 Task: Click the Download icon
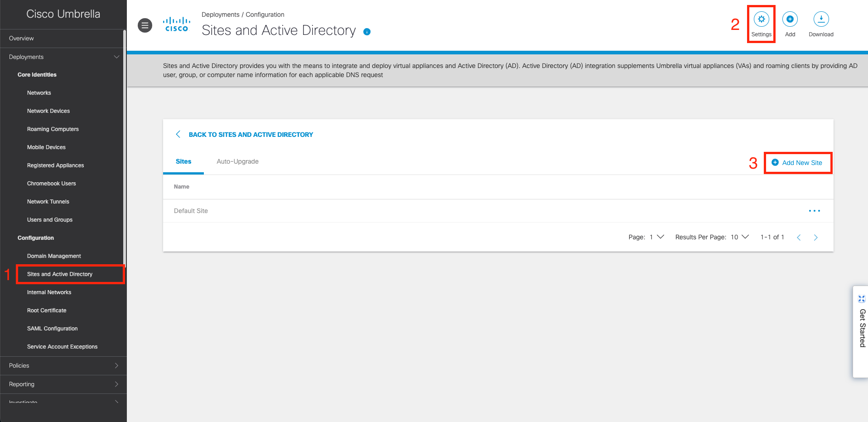click(821, 19)
